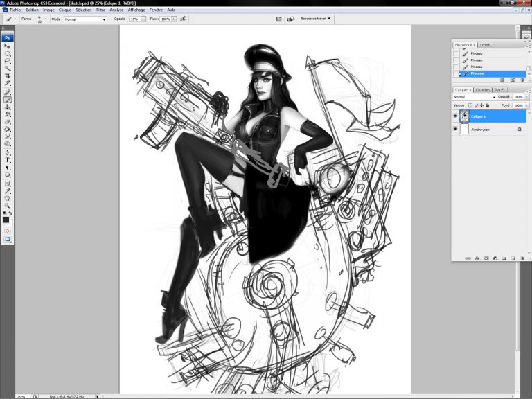Add a layer mask button

tap(486, 258)
